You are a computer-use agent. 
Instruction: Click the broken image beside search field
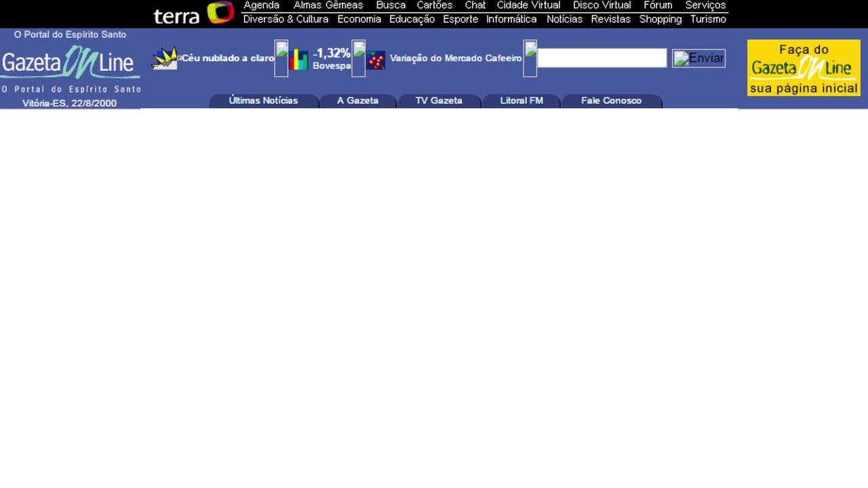530,58
